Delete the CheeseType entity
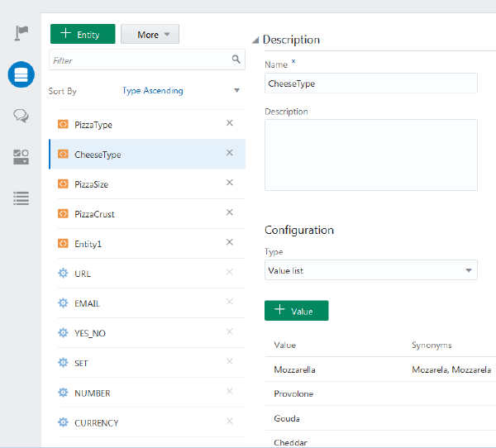Image resolution: width=496 pixels, height=448 pixels. pyautogui.click(x=230, y=152)
